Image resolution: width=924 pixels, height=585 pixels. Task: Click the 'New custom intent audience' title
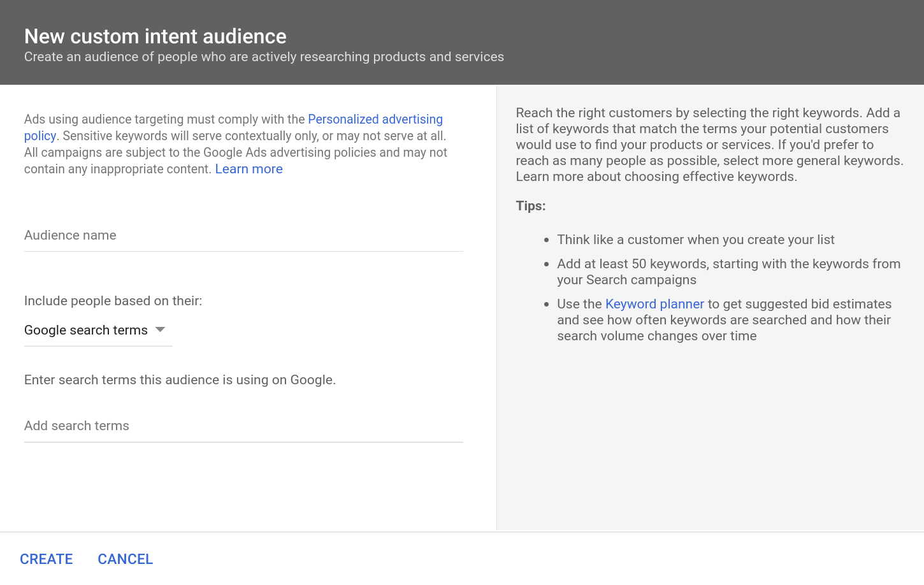tap(155, 36)
